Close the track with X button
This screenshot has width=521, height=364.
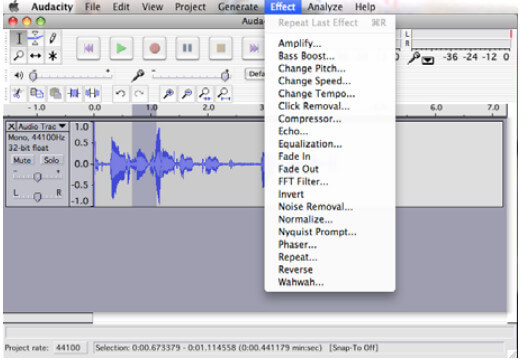[x=11, y=126]
